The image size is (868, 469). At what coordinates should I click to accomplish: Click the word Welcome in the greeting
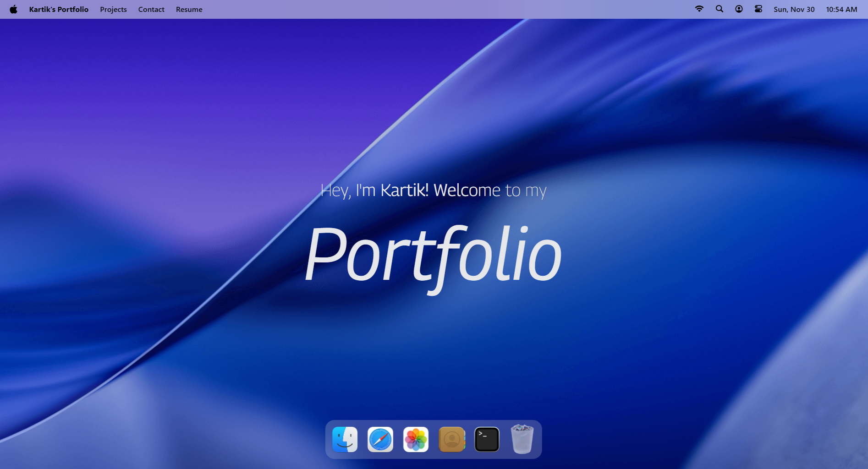[x=467, y=190]
